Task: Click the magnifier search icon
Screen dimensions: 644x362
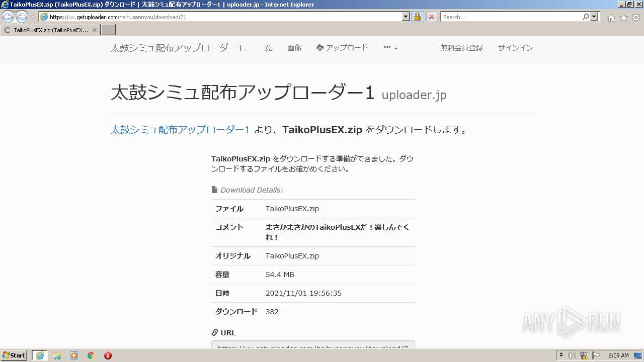Action: click(x=586, y=17)
